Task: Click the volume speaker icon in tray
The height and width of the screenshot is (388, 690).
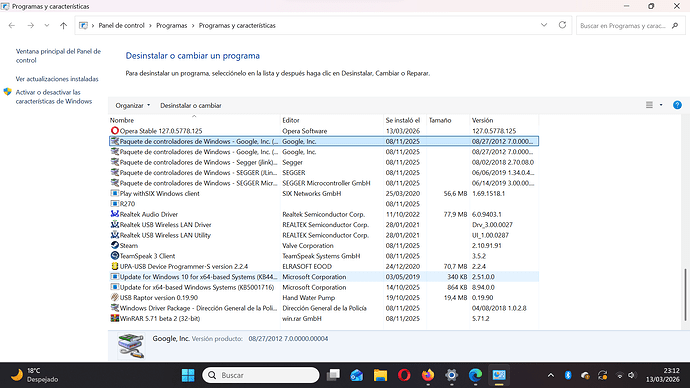Action: coord(632,375)
